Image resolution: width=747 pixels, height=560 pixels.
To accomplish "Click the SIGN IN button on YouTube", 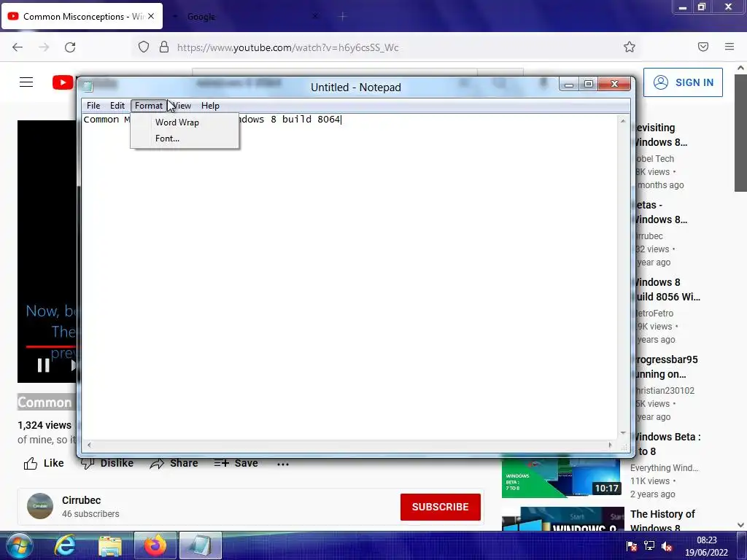I will click(683, 82).
